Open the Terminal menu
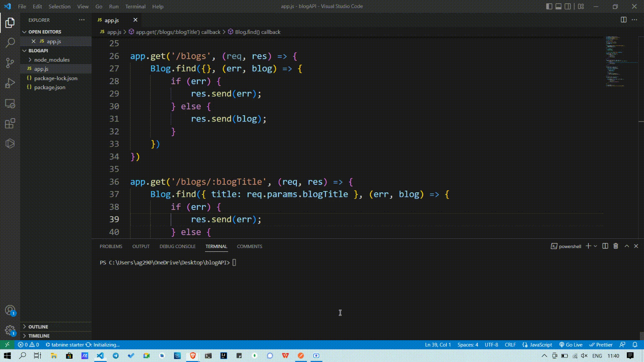The height and width of the screenshot is (362, 644). click(x=135, y=6)
